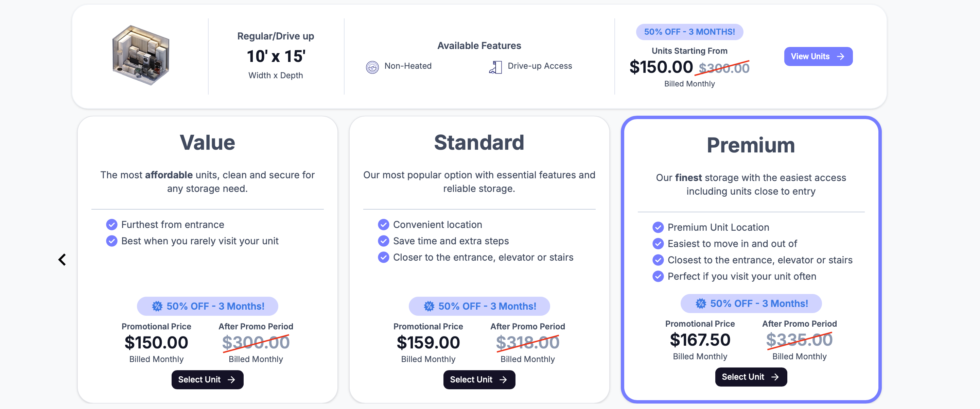Click the View Units button
Viewport: 980px width, 409px height.
point(818,56)
